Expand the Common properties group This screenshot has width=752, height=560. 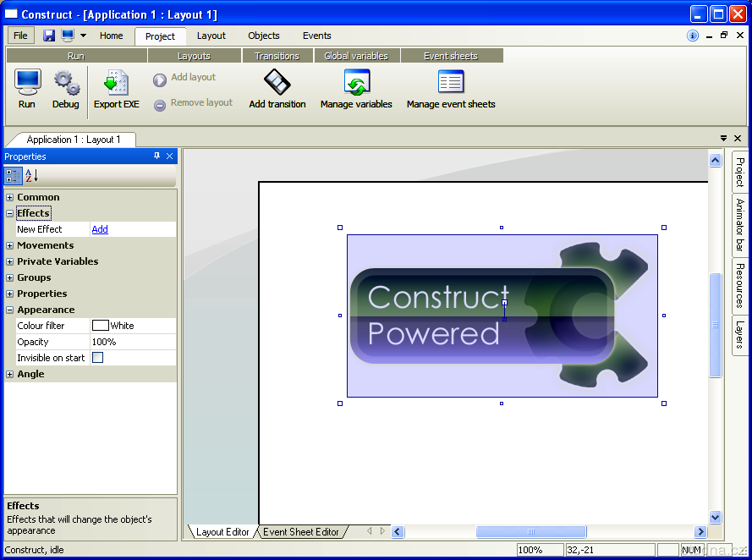coord(10,197)
